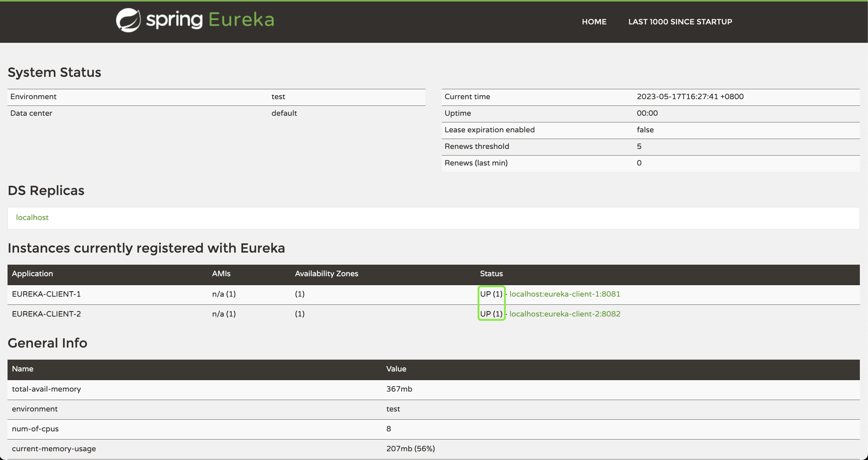Select the Renews threshold label
868x460 pixels.
(477, 146)
